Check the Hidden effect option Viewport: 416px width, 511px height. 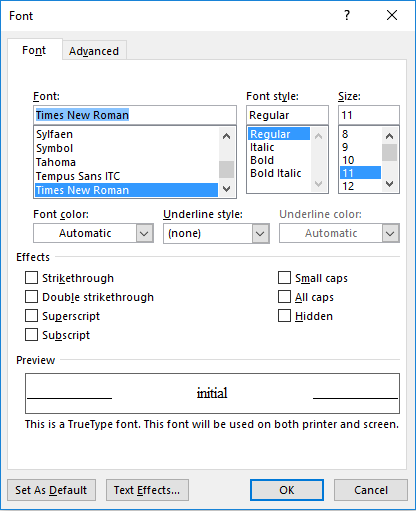click(x=284, y=315)
